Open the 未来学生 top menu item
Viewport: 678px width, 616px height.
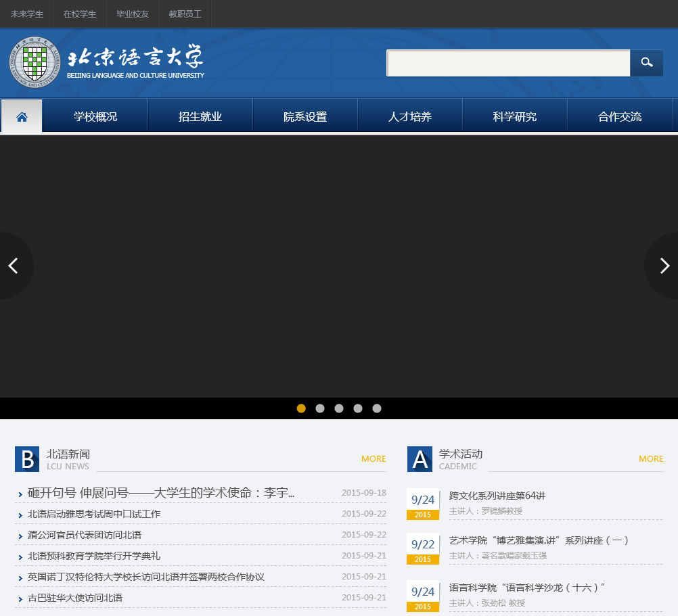click(27, 14)
